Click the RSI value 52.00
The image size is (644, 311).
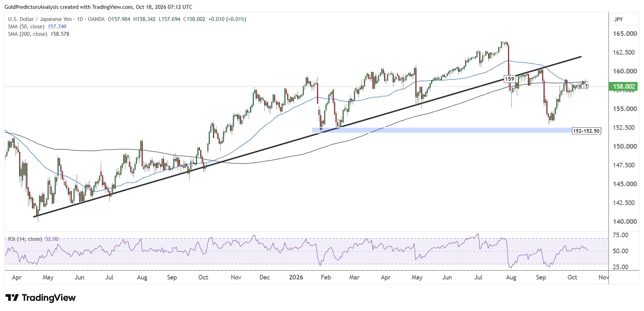click(52, 239)
